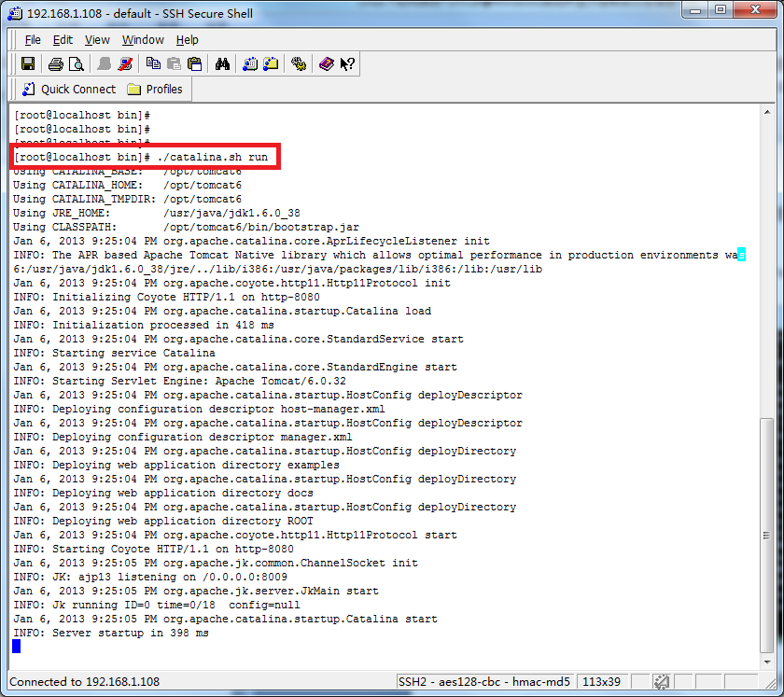The width and height of the screenshot is (784, 697).
Task: Click the Quick Connect icon
Action: [29, 89]
